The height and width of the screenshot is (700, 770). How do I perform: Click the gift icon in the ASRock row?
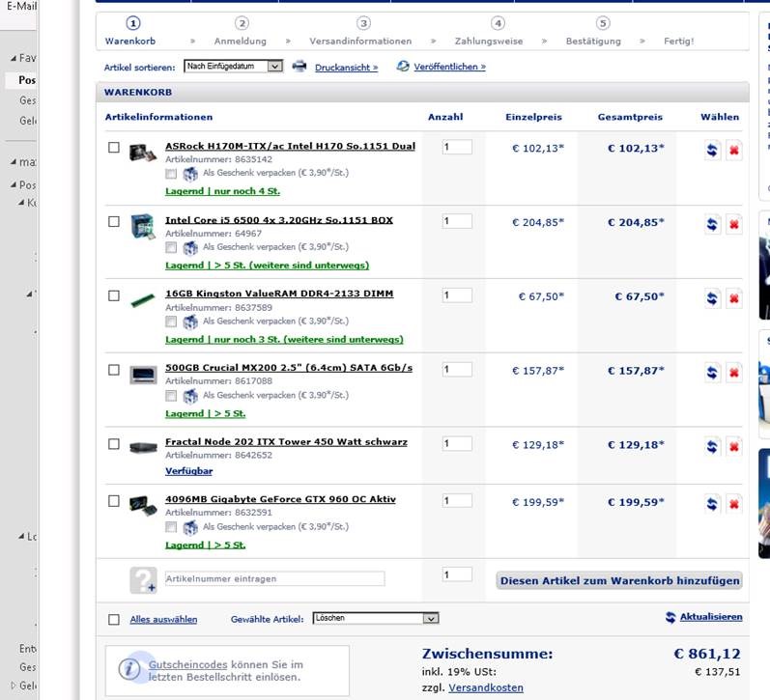pyautogui.click(x=190, y=174)
